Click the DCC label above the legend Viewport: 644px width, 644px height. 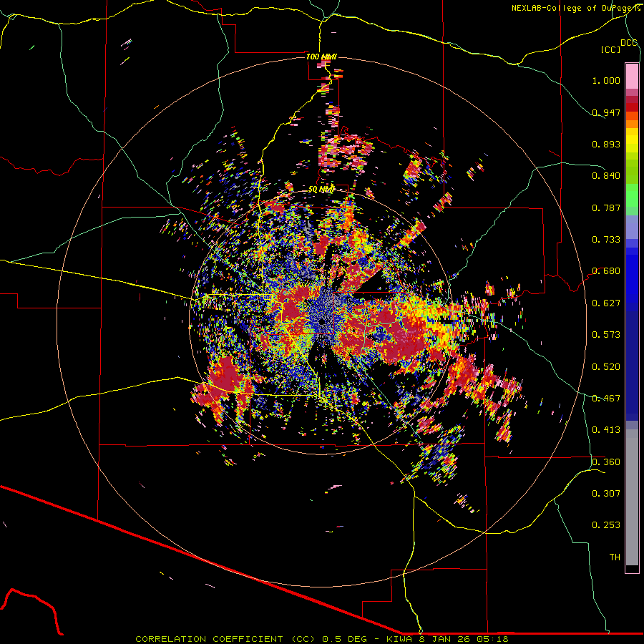(628, 43)
